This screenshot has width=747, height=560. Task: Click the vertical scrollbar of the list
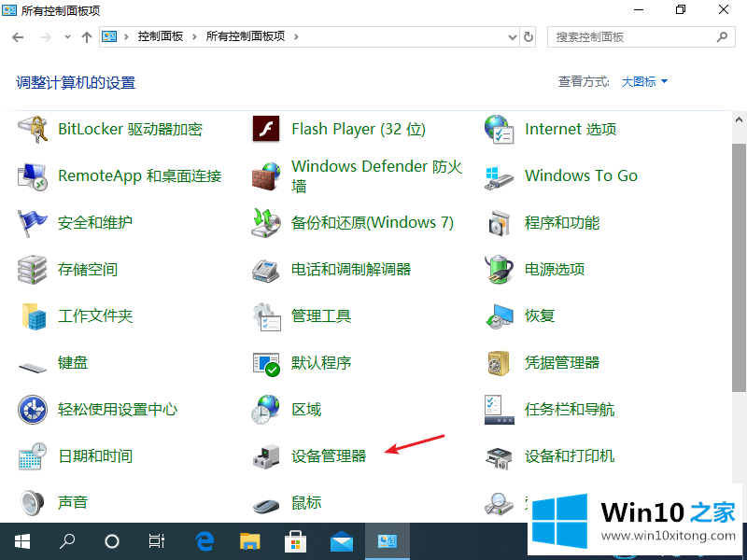[739, 280]
